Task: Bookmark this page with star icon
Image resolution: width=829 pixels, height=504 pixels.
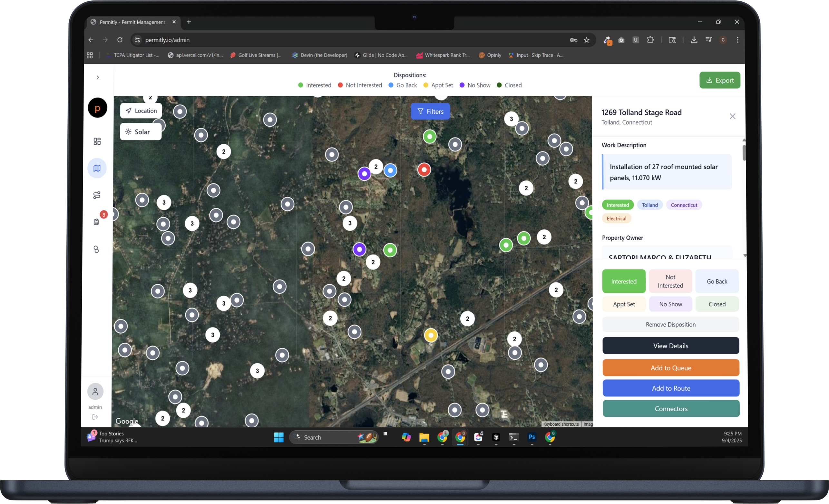Action: [x=586, y=40]
